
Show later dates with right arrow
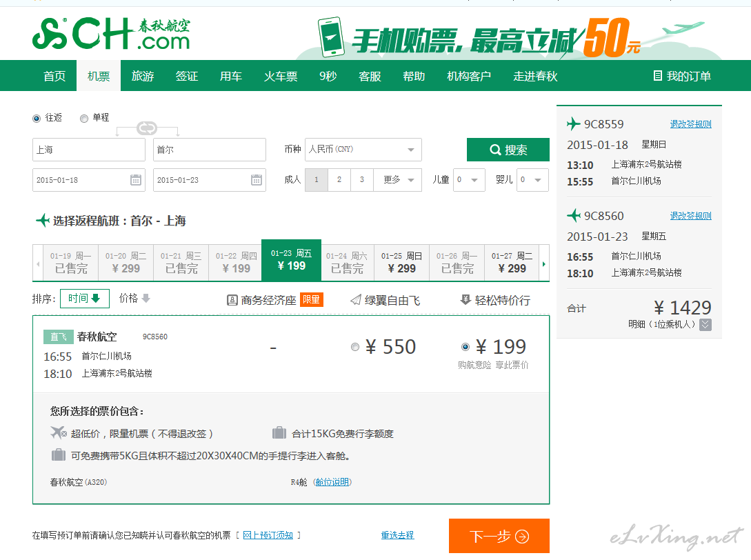pyautogui.click(x=544, y=264)
